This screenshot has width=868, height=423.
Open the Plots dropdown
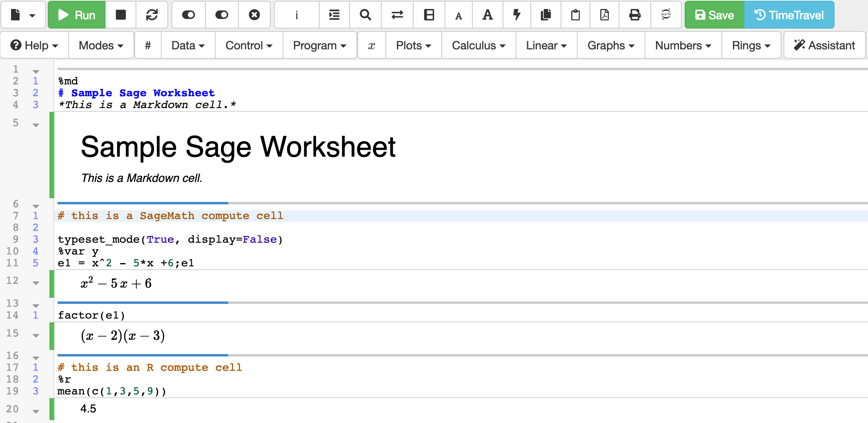pos(413,45)
